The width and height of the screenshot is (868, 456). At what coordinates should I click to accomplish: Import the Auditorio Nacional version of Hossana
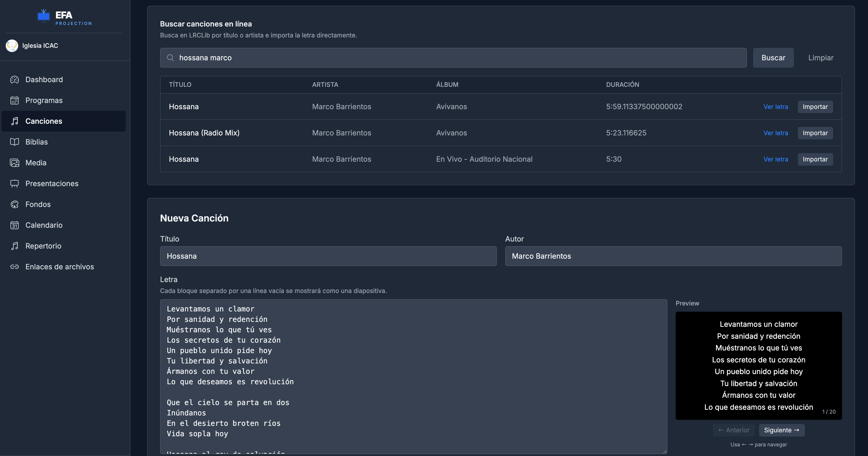815,159
